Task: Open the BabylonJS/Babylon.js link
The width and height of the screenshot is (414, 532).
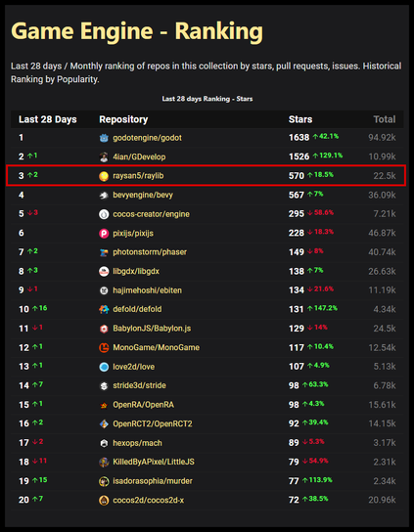Action: (152, 329)
